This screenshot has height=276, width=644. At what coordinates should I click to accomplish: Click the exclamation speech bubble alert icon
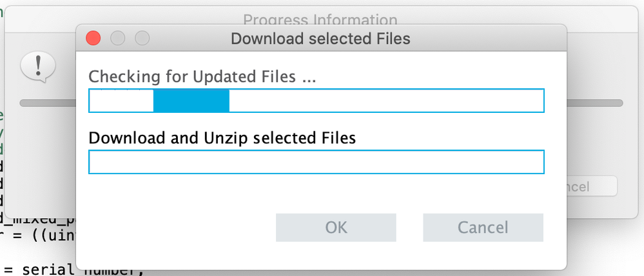point(38,67)
